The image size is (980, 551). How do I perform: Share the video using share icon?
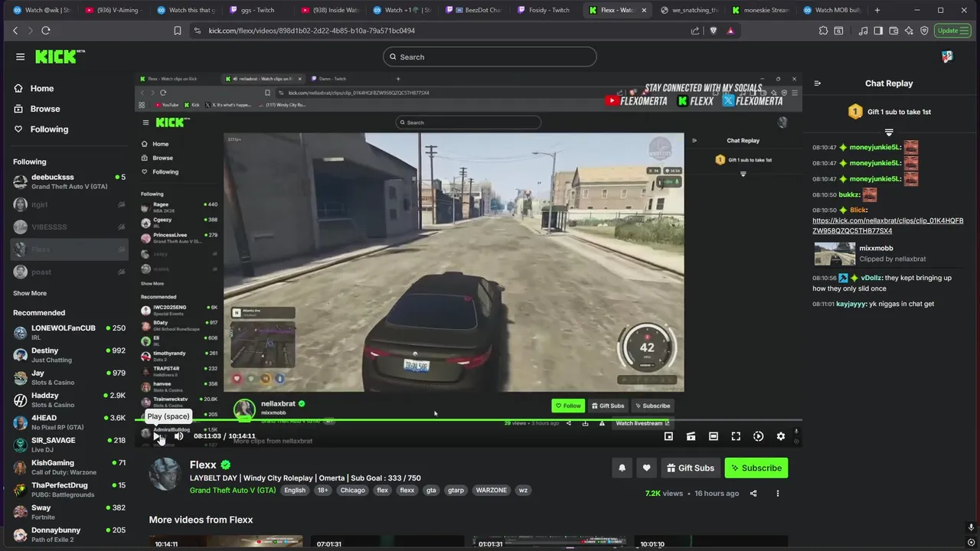753,494
